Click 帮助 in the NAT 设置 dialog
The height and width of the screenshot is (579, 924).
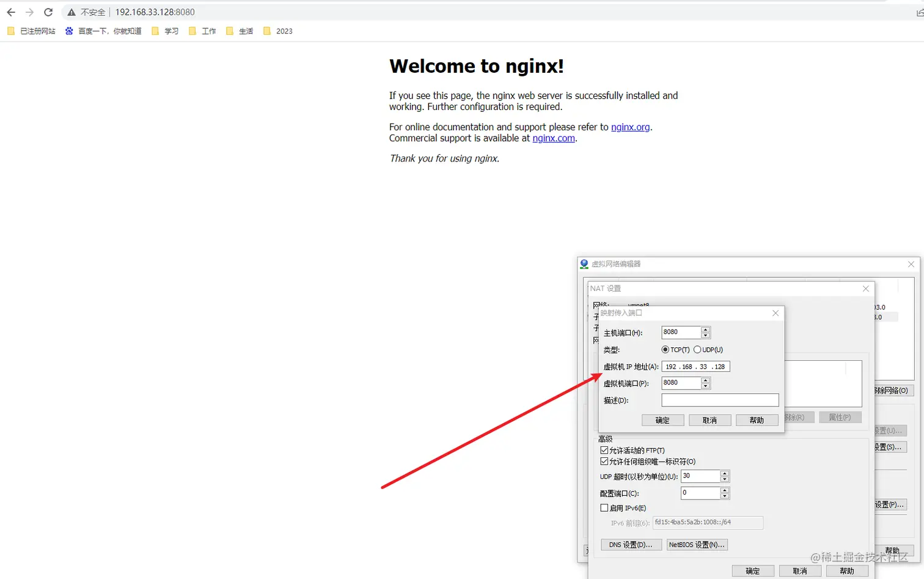tap(847, 571)
